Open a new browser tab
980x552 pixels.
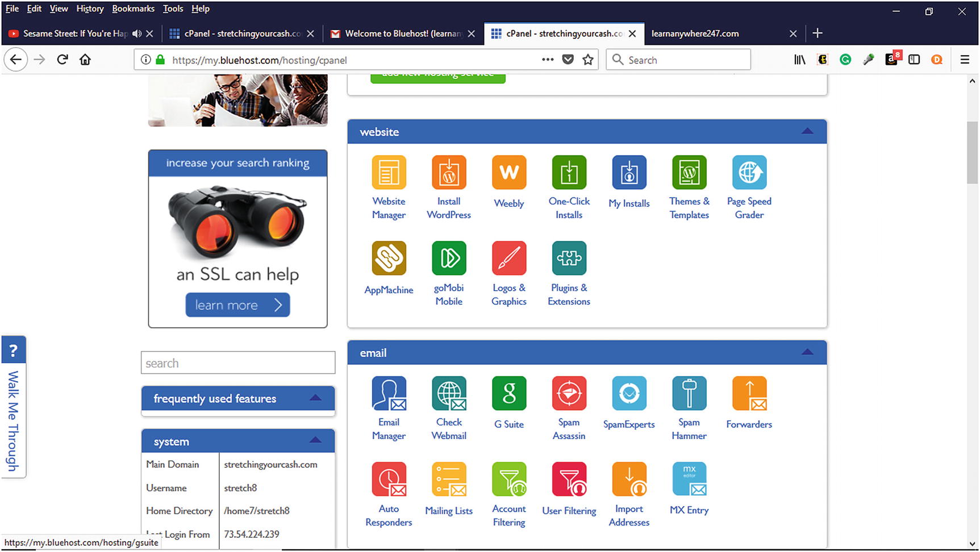point(818,34)
